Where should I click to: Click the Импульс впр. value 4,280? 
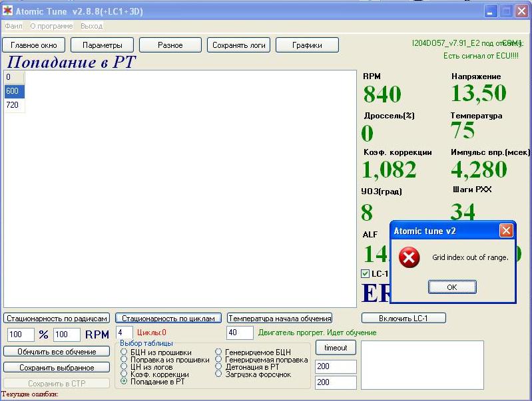479,170
